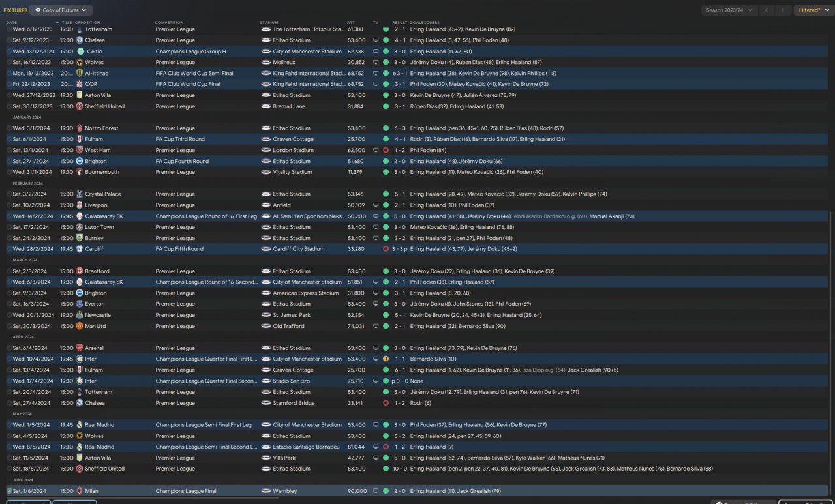Open the FA Cup Fifth Round competition link
Image resolution: width=835 pixels, height=504 pixels.
(179, 249)
